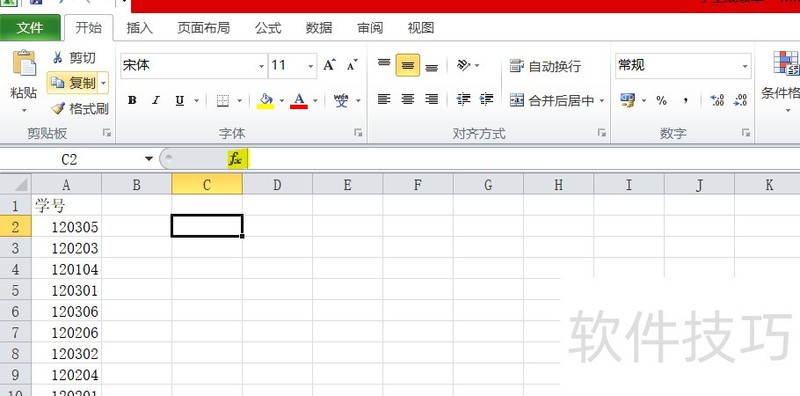Screen dimensions: 800x396
Task: Open Number (数字) group dialog launcher
Action: (746, 133)
